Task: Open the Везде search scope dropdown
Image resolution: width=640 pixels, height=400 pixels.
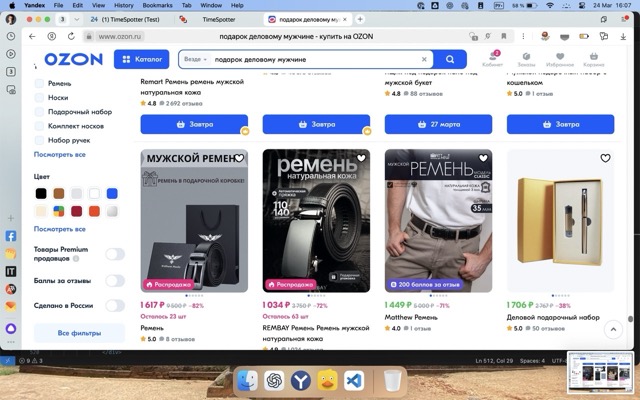Action: 197,59
